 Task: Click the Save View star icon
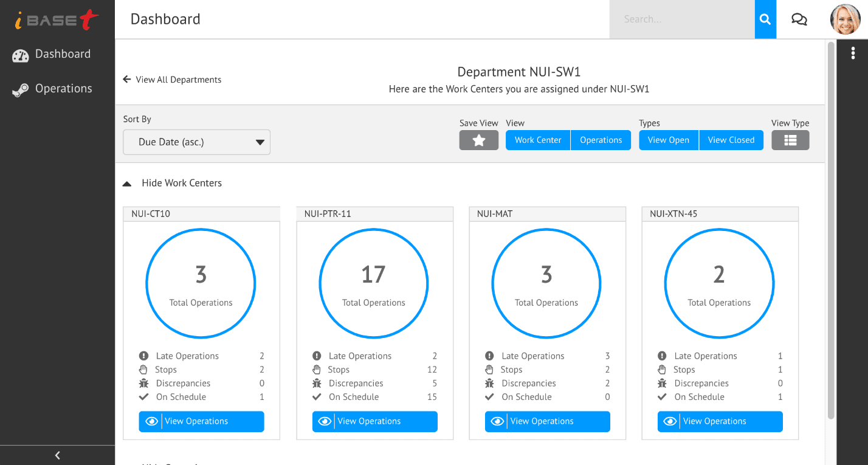(478, 140)
